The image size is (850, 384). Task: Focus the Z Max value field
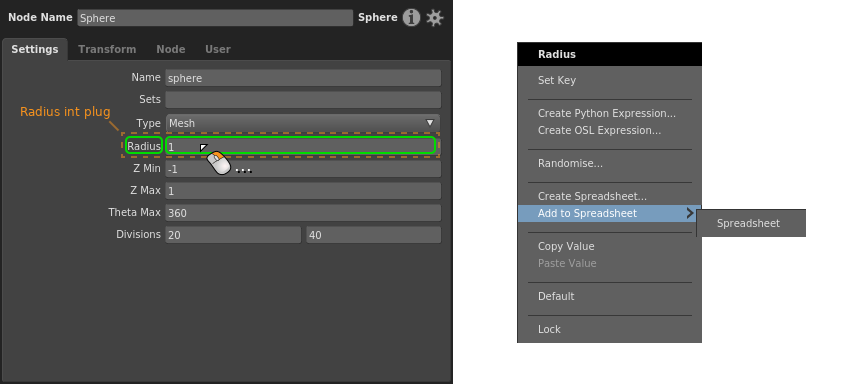[x=303, y=191]
